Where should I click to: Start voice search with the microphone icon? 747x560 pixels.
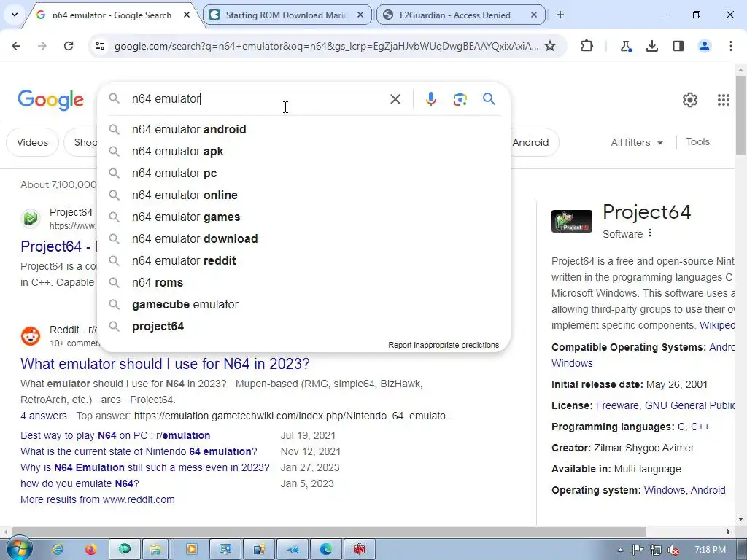(430, 99)
